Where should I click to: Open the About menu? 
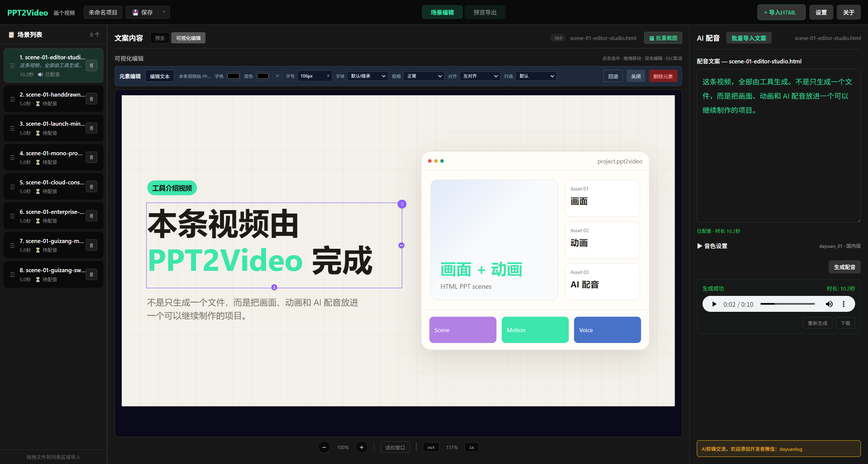(849, 12)
